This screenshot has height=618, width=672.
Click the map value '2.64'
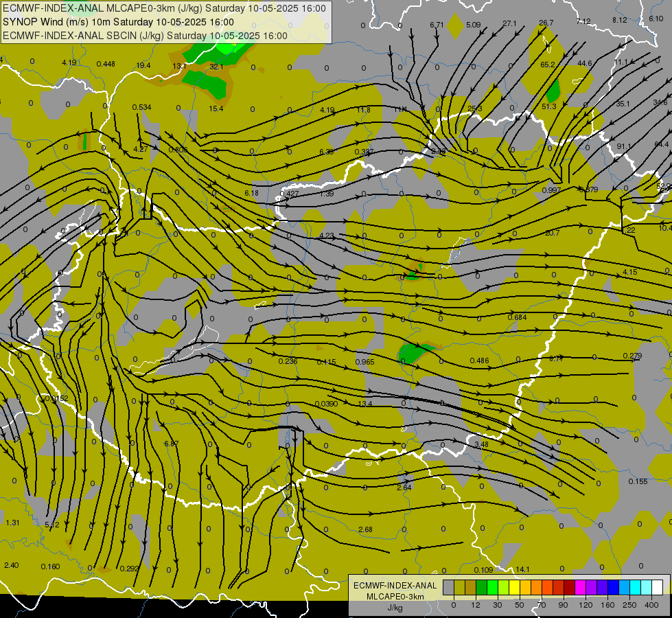(x=404, y=488)
